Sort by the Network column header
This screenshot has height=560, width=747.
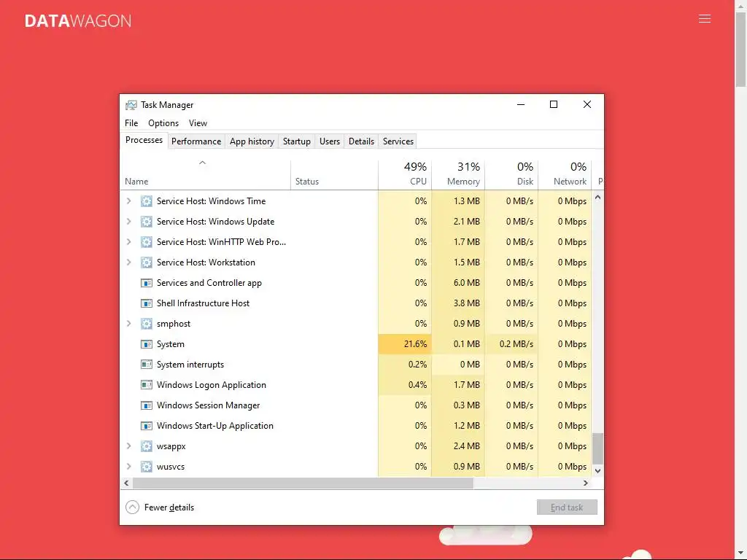(x=565, y=174)
